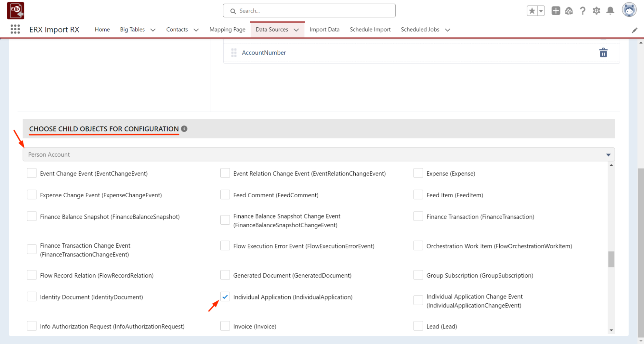
Task: Open the Schedule Import link
Action: [x=370, y=29]
